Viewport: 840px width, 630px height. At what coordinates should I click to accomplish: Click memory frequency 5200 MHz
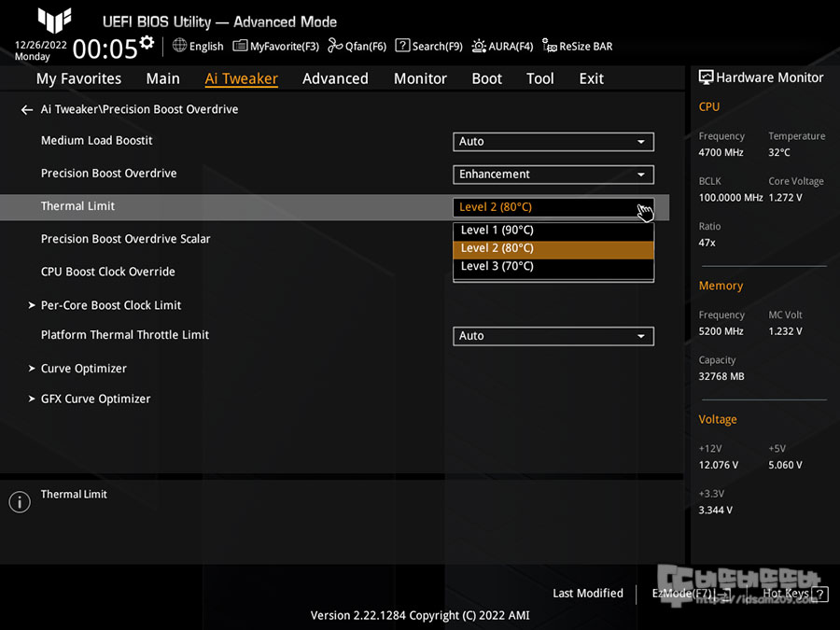click(x=721, y=331)
